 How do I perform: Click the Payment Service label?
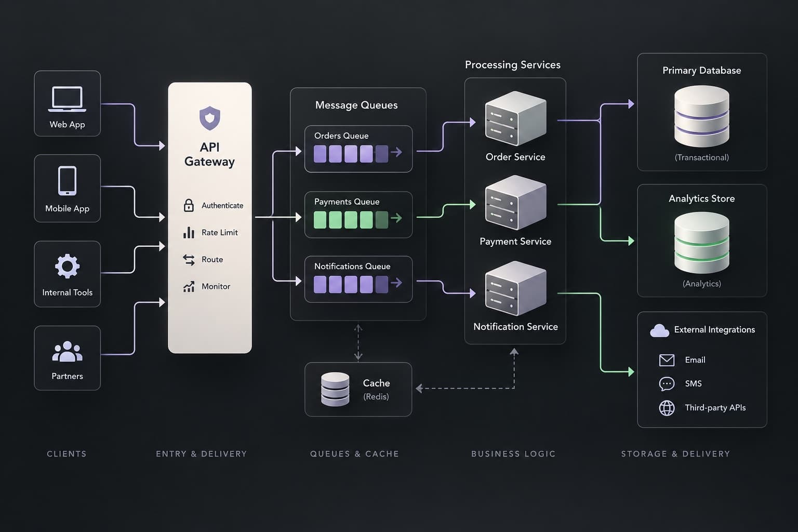pos(515,241)
